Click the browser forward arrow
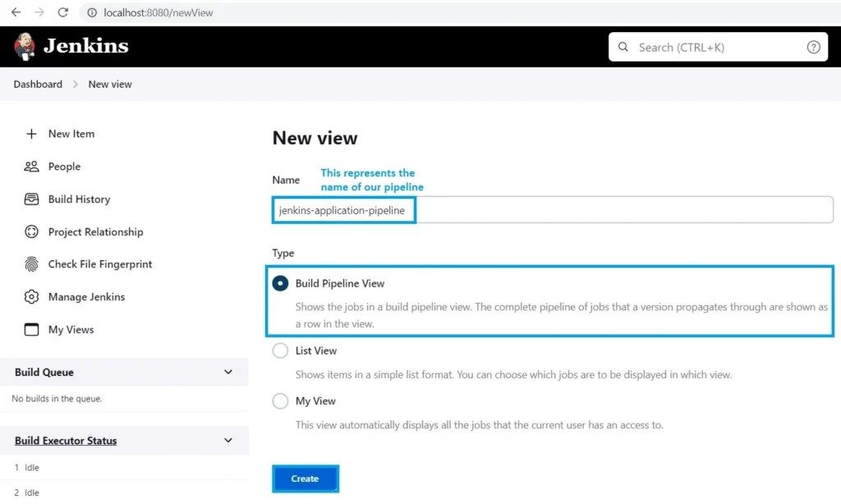 point(39,12)
